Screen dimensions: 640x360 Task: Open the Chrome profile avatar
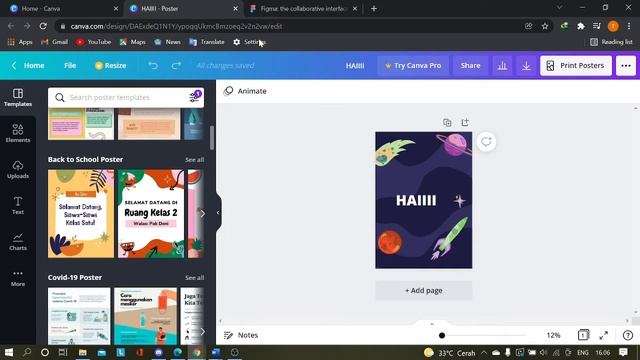point(613,26)
